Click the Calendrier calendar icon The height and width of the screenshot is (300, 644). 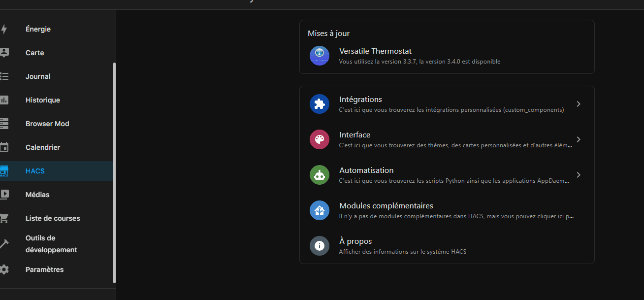click(x=4, y=147)
